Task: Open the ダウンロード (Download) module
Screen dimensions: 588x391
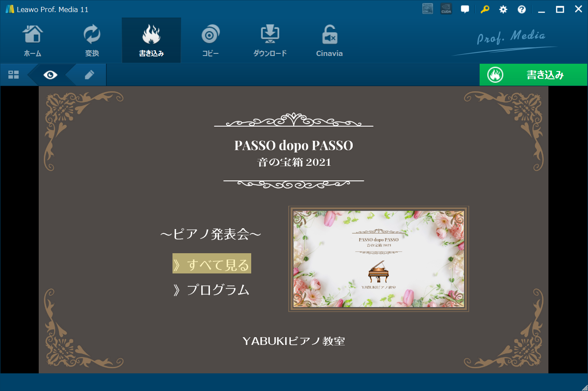Action: (x=270, y=40)
